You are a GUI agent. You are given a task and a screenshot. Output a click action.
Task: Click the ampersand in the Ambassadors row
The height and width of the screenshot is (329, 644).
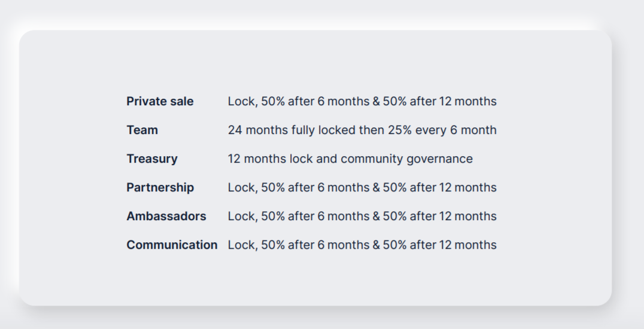376,216
